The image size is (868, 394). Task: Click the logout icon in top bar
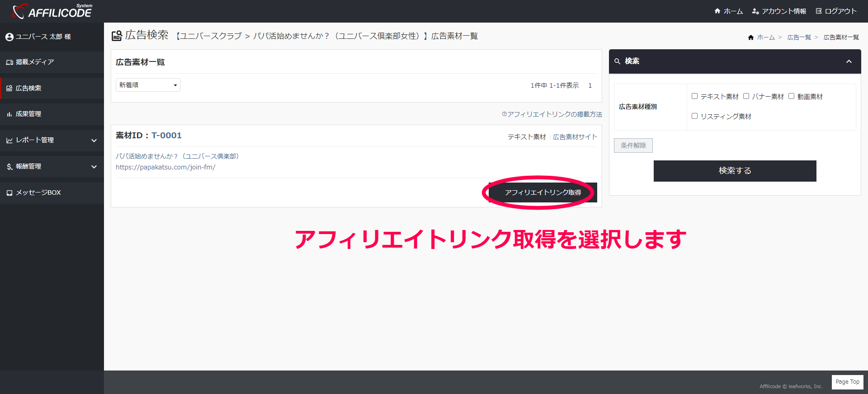pos(819,11)
